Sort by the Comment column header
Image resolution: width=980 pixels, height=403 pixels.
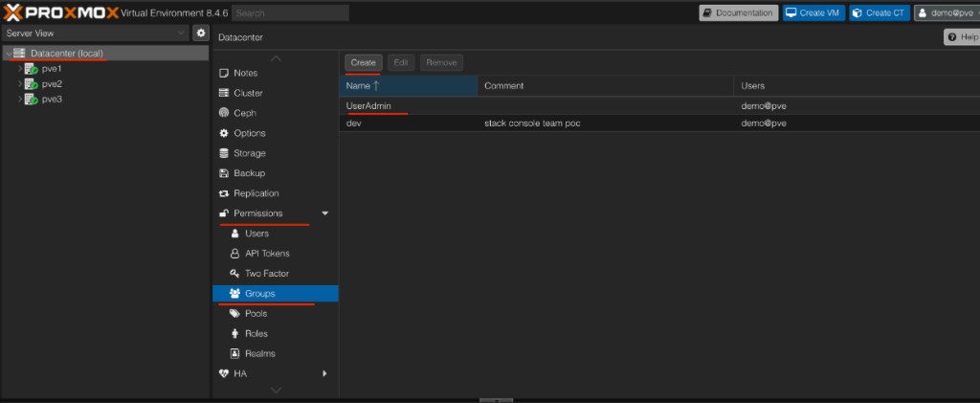click(x=605, y=85)
